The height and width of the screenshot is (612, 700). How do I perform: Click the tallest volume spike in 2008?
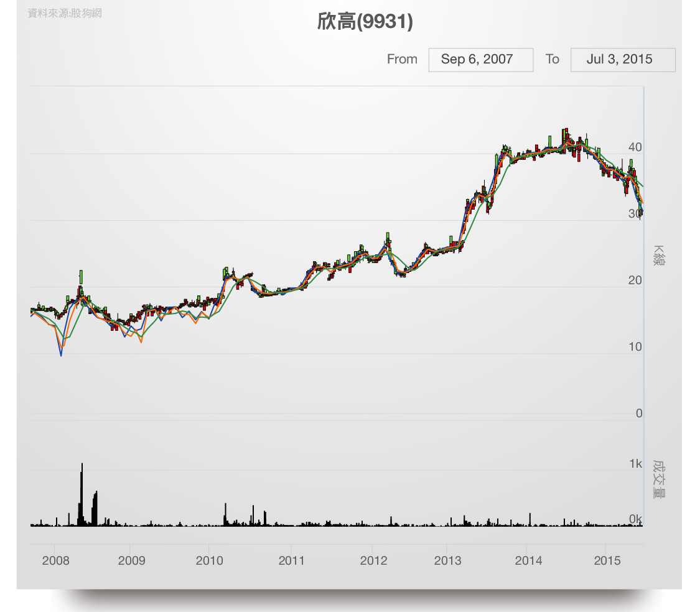(x=82, y=494)
